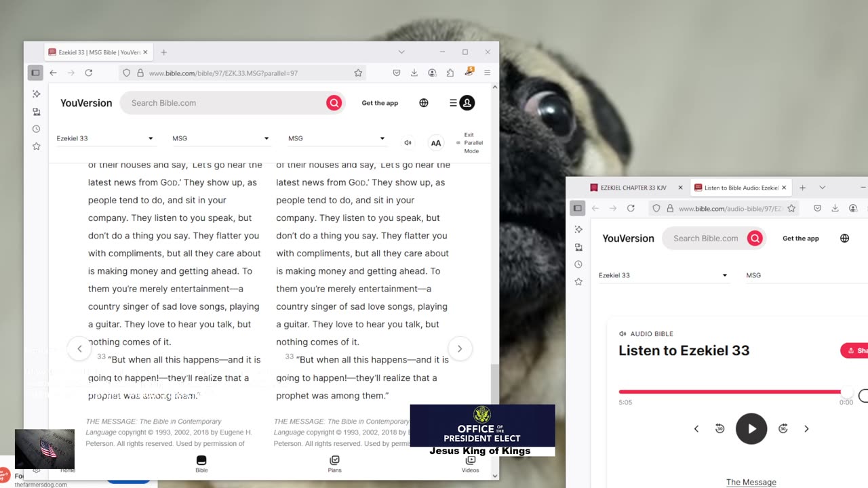Open Videos tab in bottom navigation
The height and width of the screenshot is (488, 868).
(470, 464)
